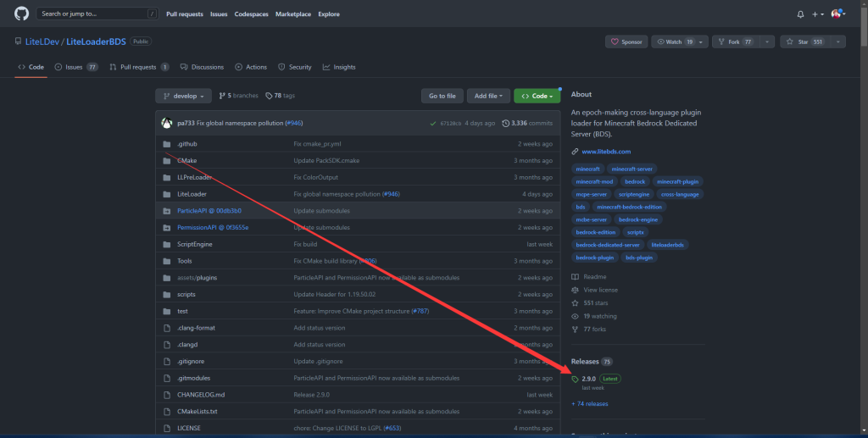Open Explore in top navigation
Viewport: 868px width, 438px height.
(x=329, y=14)
